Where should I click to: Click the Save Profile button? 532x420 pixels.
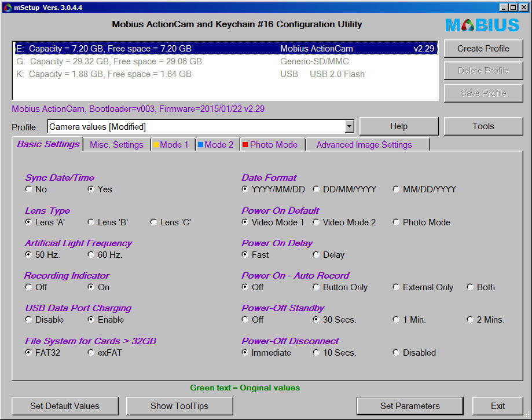(x=483, y=93)
